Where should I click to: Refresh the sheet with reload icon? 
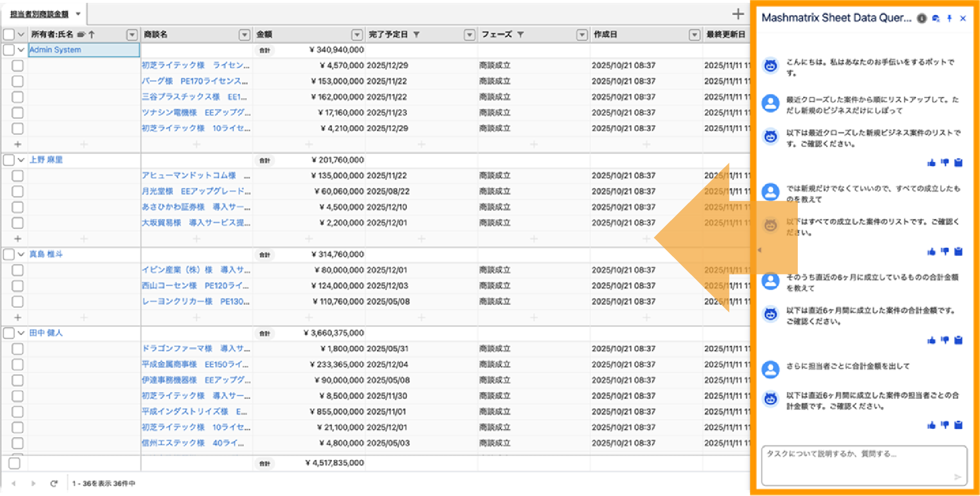point(54,483)
